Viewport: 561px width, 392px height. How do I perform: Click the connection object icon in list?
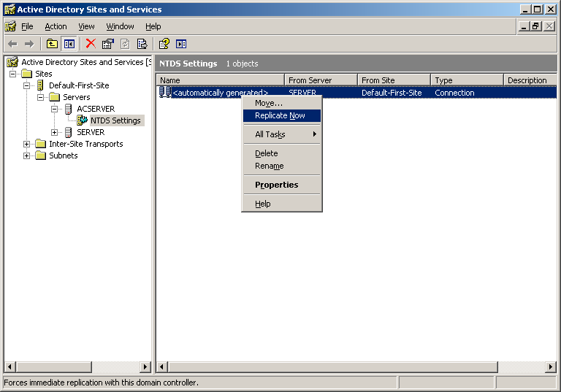[165, 92]
